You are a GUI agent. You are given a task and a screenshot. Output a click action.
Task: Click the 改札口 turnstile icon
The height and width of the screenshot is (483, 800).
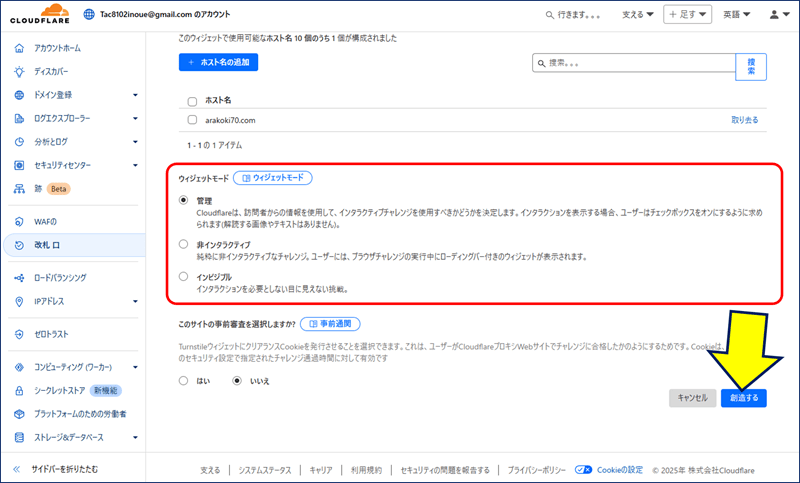(19, 245)
